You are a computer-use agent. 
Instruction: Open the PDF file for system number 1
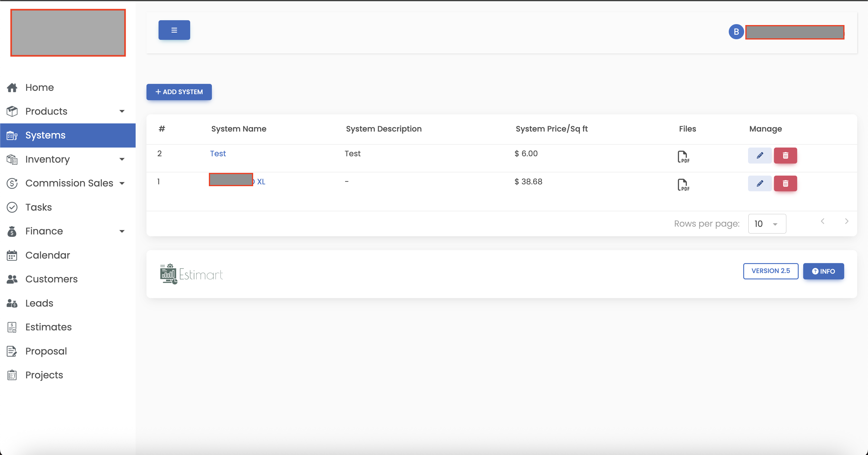pos(683,184)
